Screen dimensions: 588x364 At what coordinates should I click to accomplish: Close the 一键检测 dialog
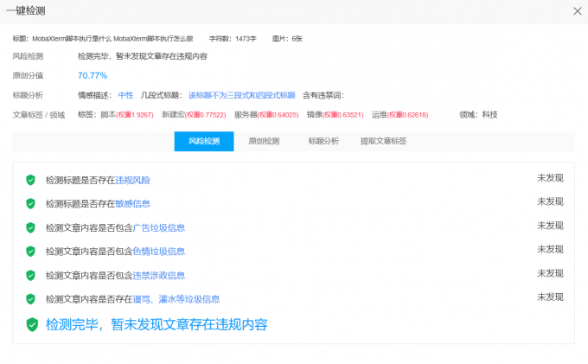[x=577, y=11]
